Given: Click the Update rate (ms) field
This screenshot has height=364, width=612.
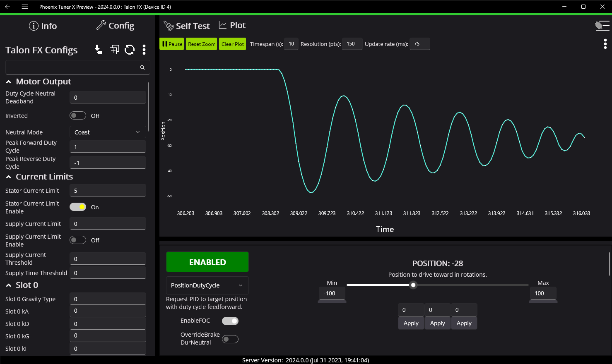Looking at the screenshot, I should click(x=420, y=44).
